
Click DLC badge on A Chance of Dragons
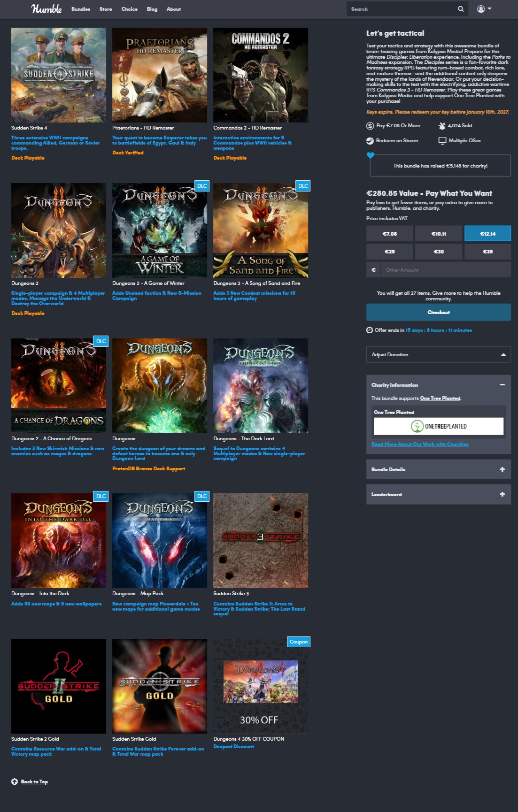point(101,341)
